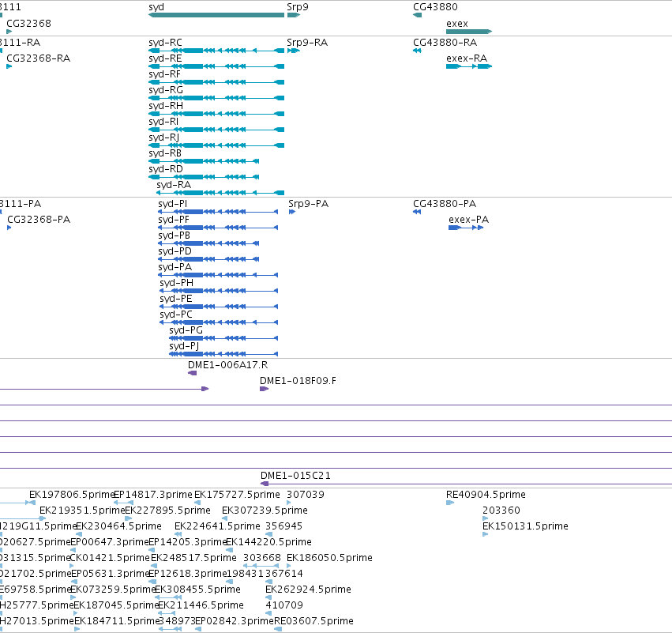Select the syd-PE protein label

coord(176,299)
